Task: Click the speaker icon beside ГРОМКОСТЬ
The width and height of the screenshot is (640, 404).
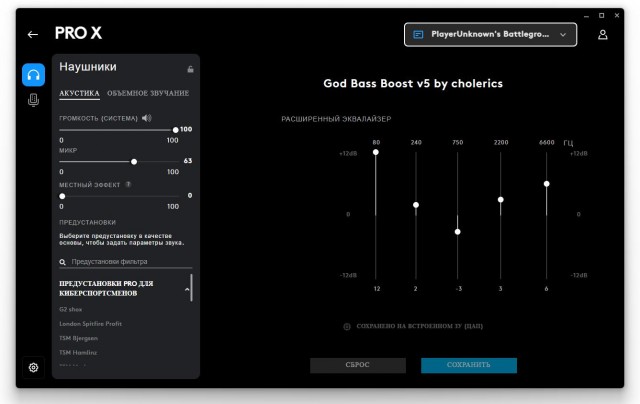Action: [x=147, y=118]
